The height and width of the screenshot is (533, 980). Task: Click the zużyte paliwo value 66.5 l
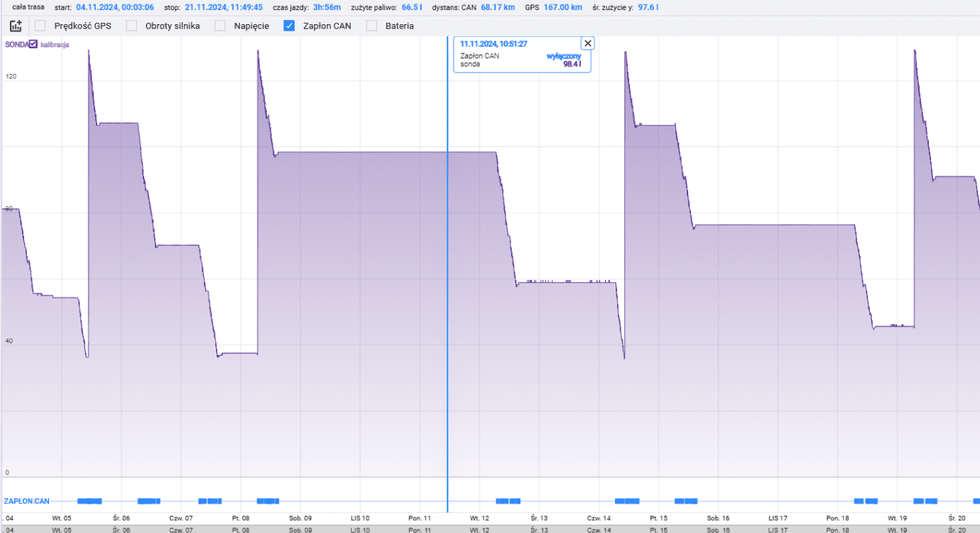pyautogui.click(x=412, y=6)
